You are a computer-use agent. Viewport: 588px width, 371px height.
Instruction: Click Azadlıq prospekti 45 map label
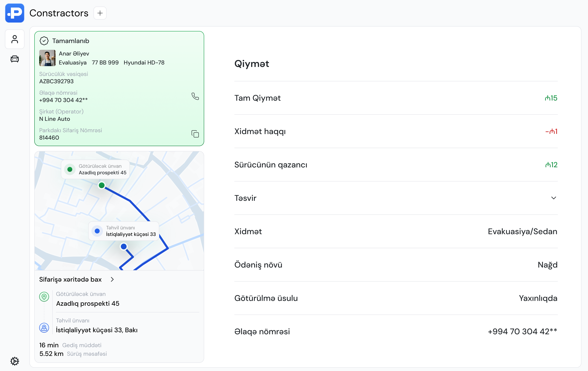pyautogui.click(x=102, y=172)
